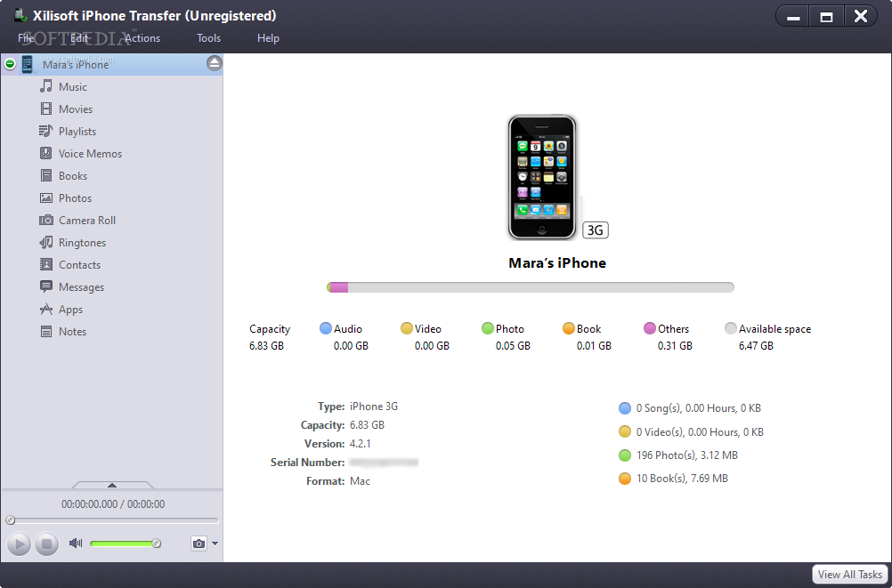Viewport: 892px width, 588px height.
Task: Open the Actions menu
Action: coord(142,38)
